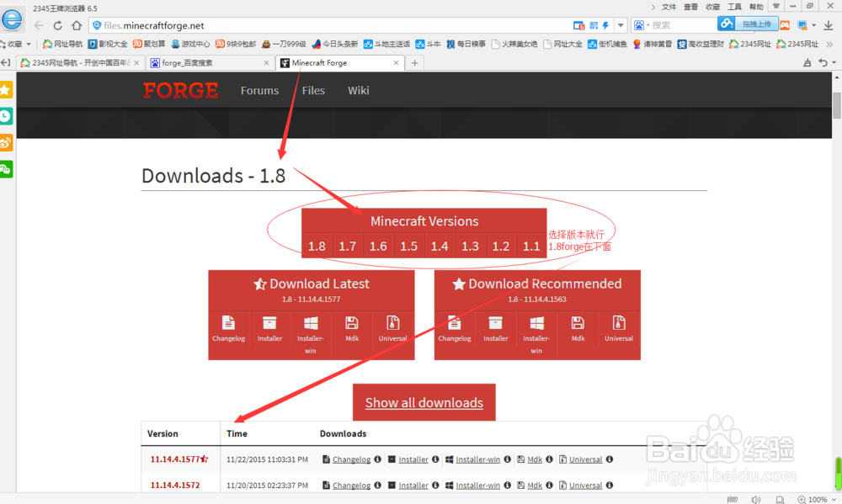
Task: Open the 查看 menu
Action: [690, 7]
